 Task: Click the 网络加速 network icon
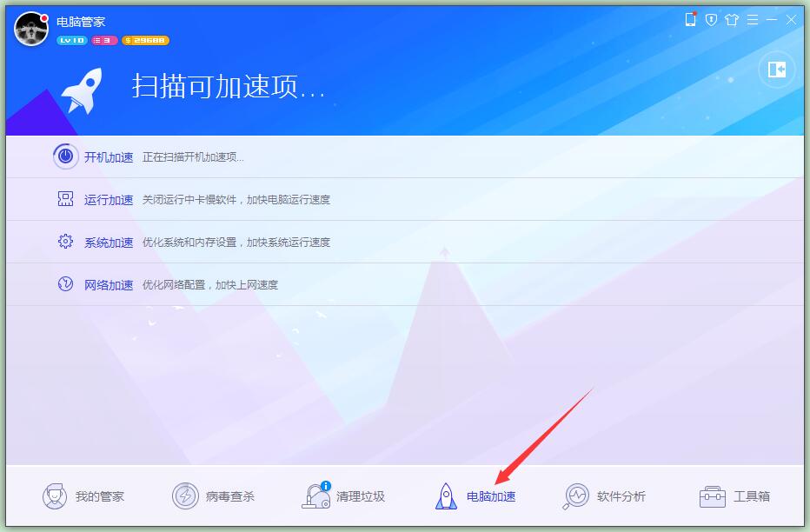[x=65, y=284]
